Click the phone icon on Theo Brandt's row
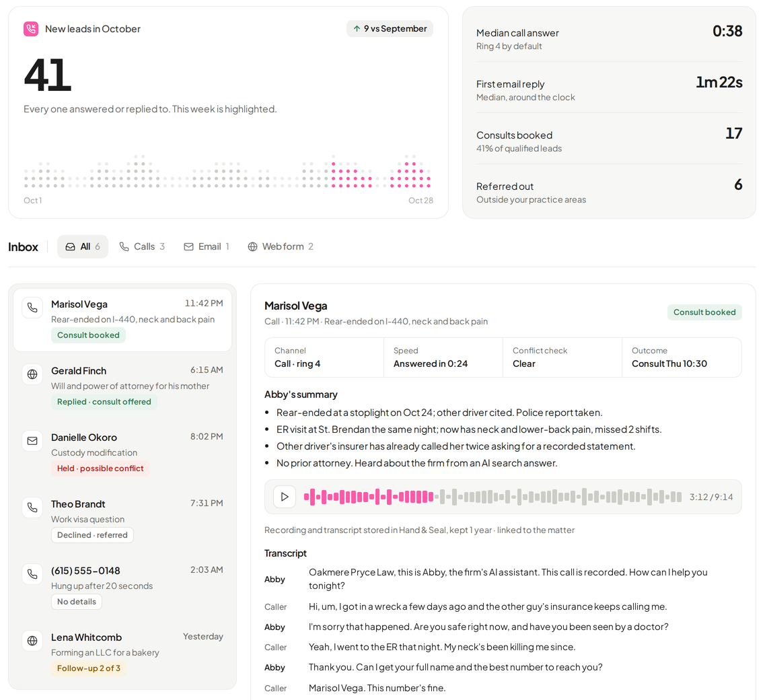Image resolution: width=767 pixels, height=700 pixels. (x=32, y=508)
